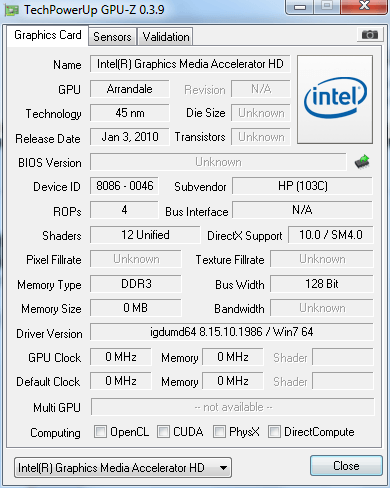The width and height of the screenshot is (390, 488).
Task: Click the Shaders field 12 Unified
Action: (145, 235)
